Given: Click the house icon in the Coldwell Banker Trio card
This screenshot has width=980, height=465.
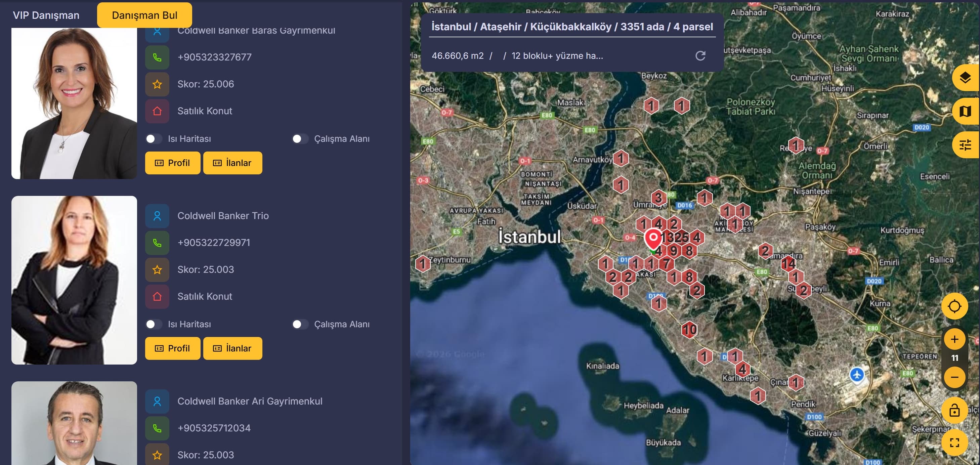Looking at the screenshot, I should click(x=157, y=296).
